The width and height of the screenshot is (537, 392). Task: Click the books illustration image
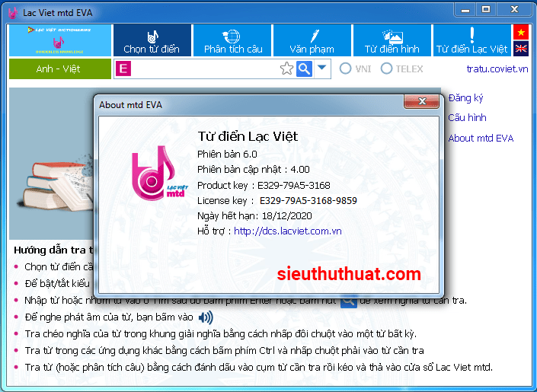click(56, 186)
